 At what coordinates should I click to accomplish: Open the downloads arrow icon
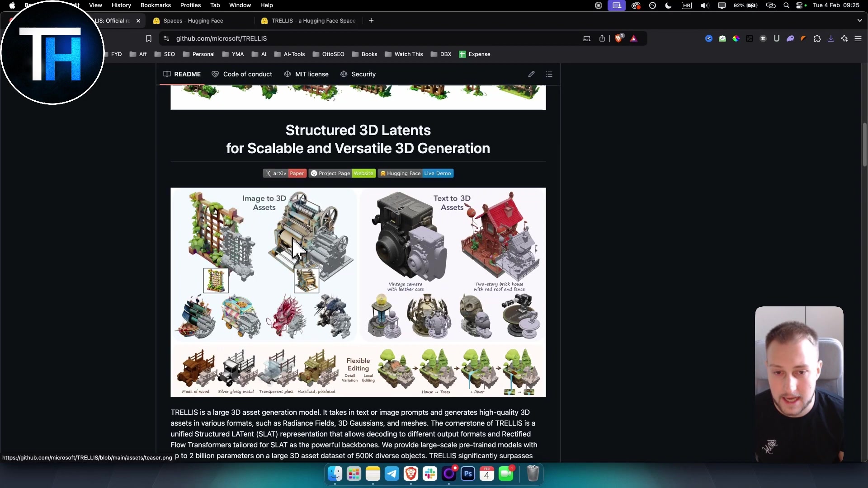point(831,38)
